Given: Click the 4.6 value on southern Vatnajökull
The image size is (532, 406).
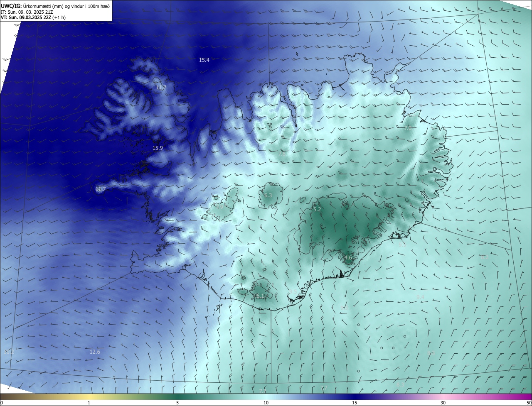Looking at the screenshot, I should (x=348, y=258).
